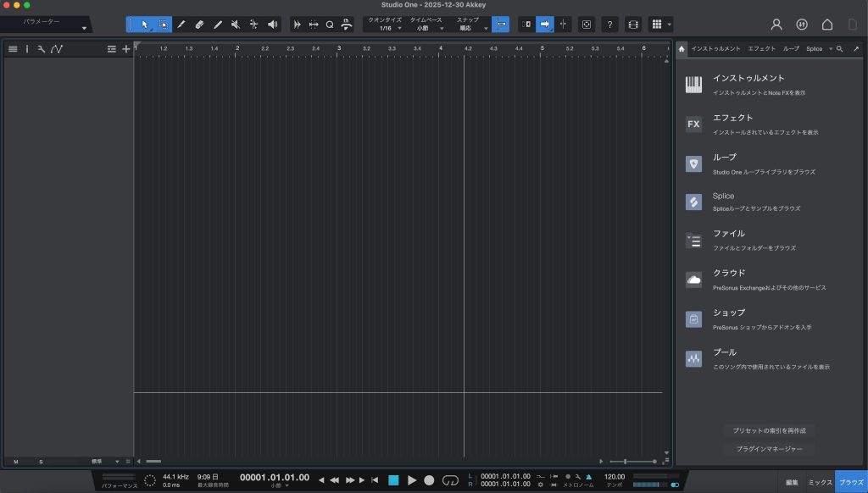Select the Listen (speaker) tool

pyautogui.click(x=272, y=25)
